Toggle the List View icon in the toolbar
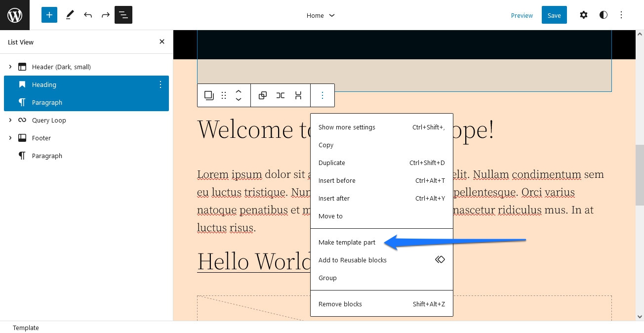The width and height of the screenshot is (644, 333). click(x=123, y=15)
